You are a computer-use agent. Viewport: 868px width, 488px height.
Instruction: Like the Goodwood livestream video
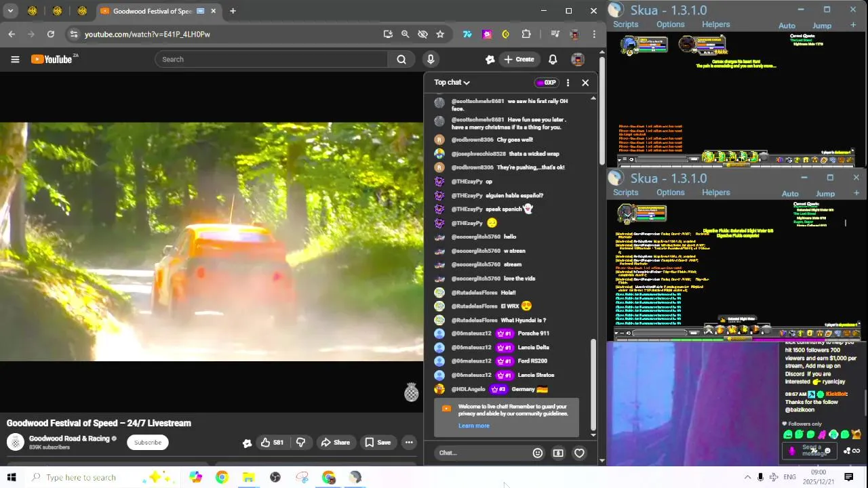272,443
